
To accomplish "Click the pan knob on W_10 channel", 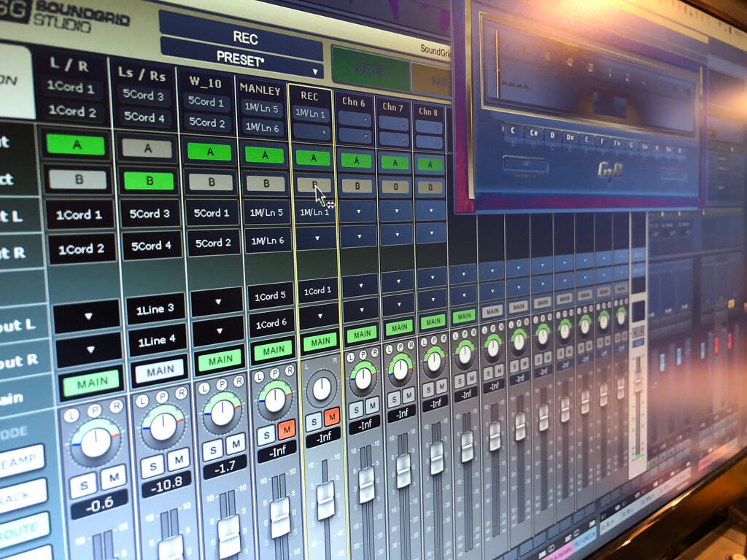I will (222, 413).
